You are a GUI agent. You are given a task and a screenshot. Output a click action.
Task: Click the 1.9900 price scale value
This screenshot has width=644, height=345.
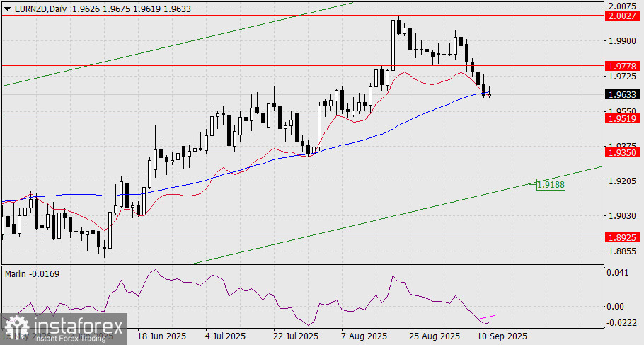click(623, 41)
